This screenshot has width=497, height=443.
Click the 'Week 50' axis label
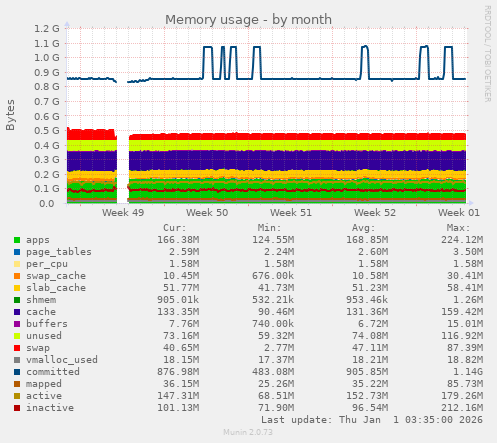click(207, 213)
